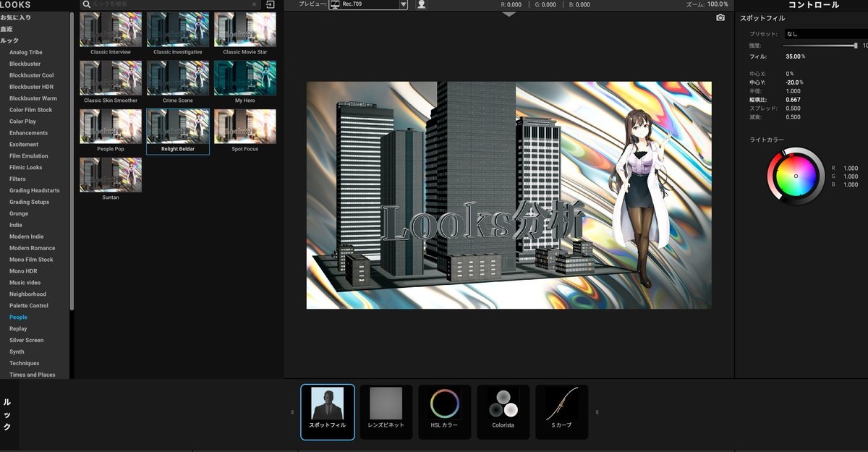Select the Music video category
868x452 pixels.
click(x=25, y=283)
